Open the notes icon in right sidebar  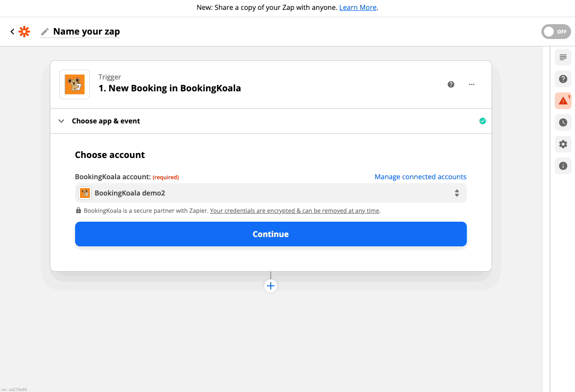tap(563, 57)
